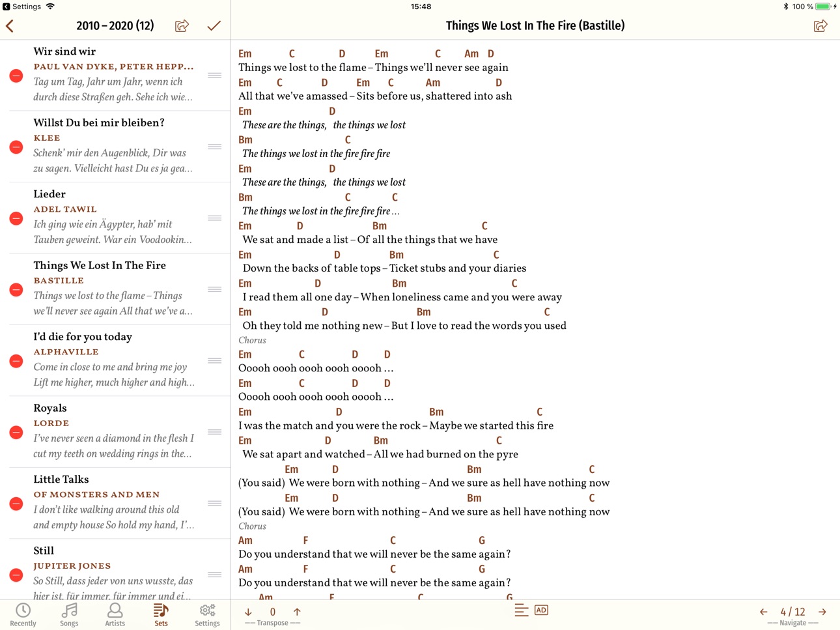
Task: Tap the first Chorus section label
Action: 252,340
